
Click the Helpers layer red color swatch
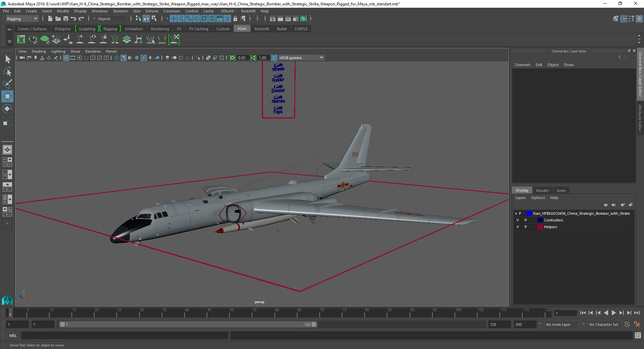[540, 227]
